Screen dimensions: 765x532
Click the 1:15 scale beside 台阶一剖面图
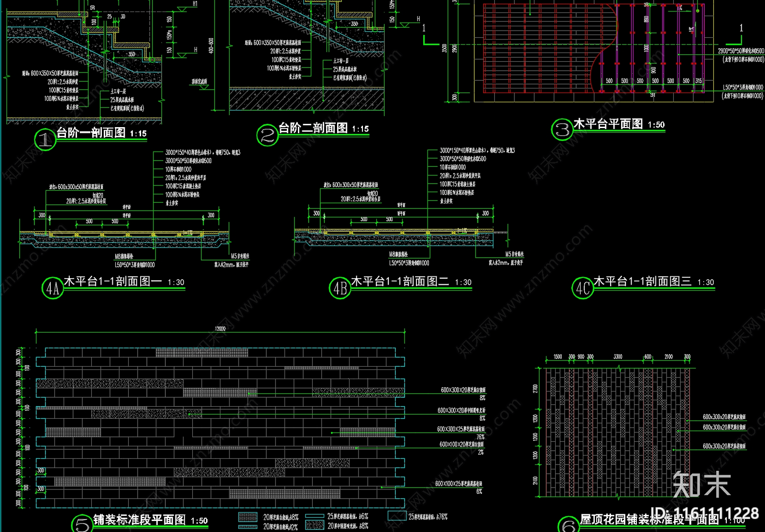click(138, 134)
